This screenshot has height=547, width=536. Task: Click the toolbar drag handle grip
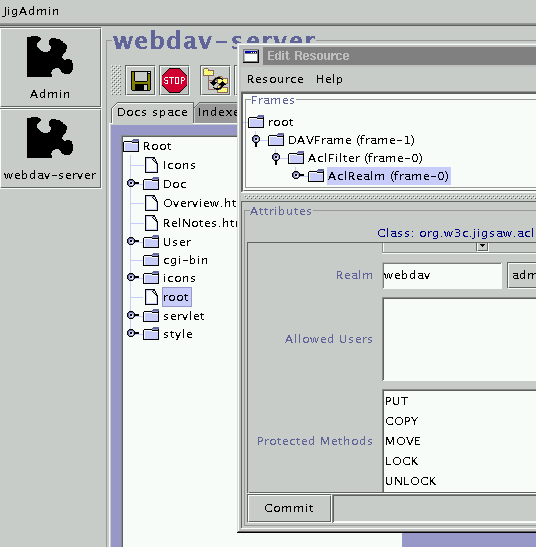click(116, 80)
